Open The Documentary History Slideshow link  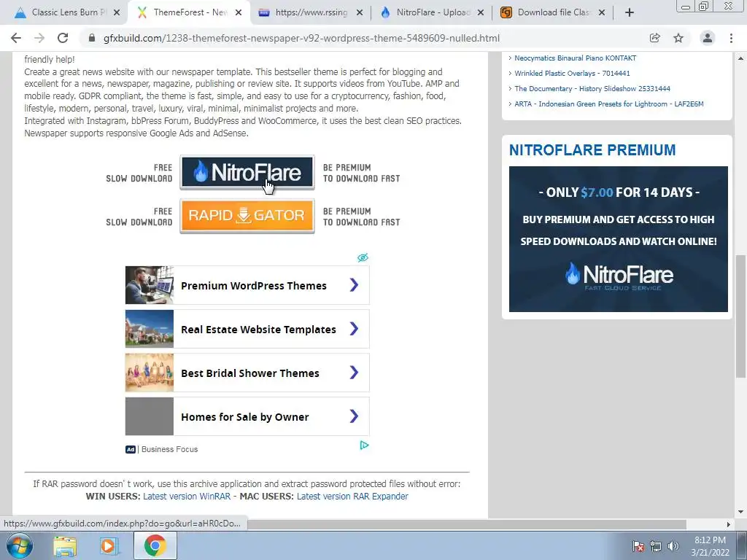[592, 88]
